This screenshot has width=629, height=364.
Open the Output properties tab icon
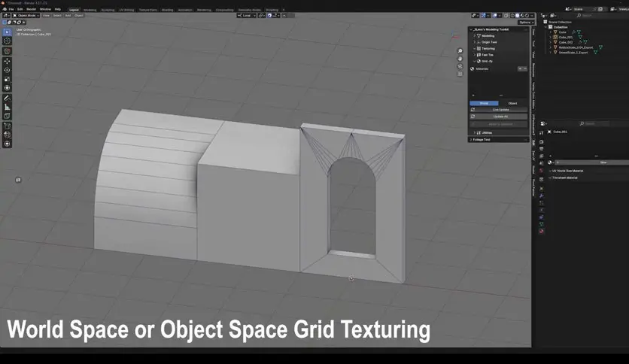[542, 149]
